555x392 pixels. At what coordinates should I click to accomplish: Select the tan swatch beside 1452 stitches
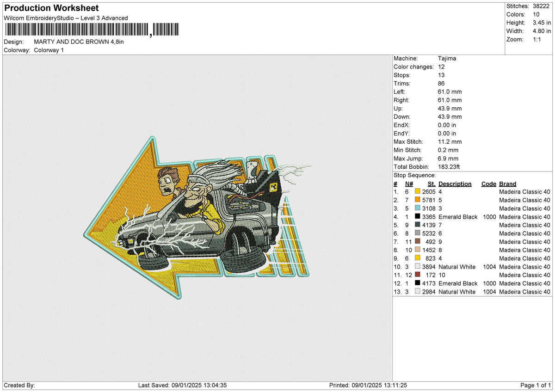click(418, 250)
